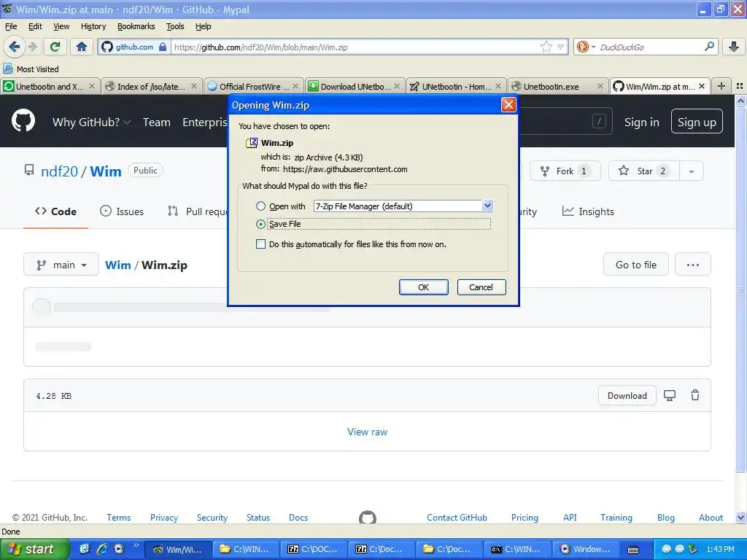Expand the 7-Zip File Manager application dropdown
Image resolution: width=747 pixels, height=560 pixels.
tap(487, 206)
